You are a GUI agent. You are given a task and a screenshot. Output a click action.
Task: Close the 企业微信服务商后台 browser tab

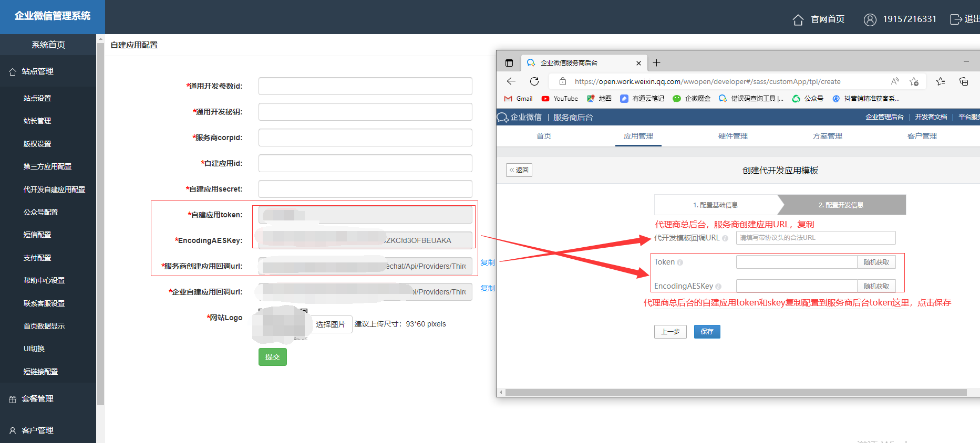638,63
